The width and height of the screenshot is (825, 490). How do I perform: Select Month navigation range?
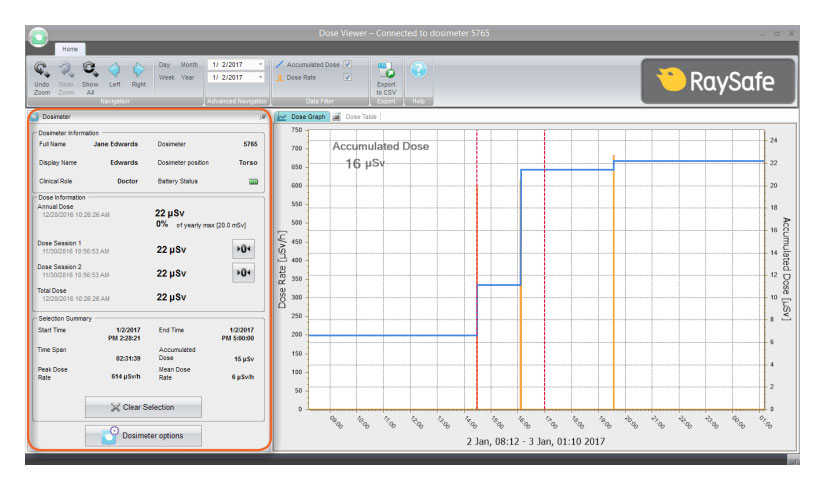click(x=189, y=64)
